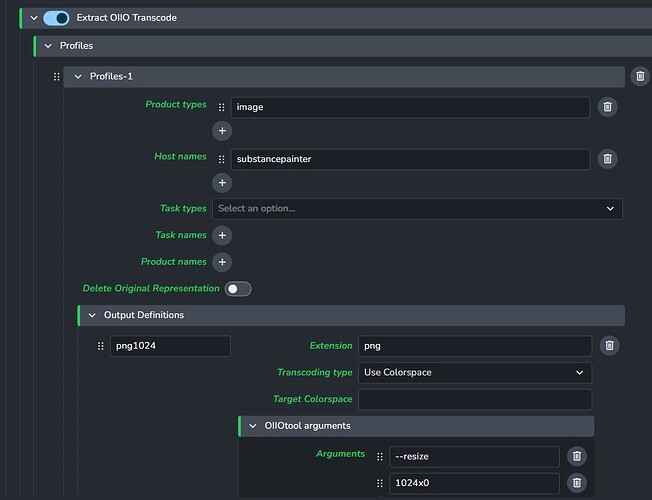This screenshot has width=652, height=500.
Task: Click the 'Product names' label
Action: pyautogui.click(x=174, y=262)
